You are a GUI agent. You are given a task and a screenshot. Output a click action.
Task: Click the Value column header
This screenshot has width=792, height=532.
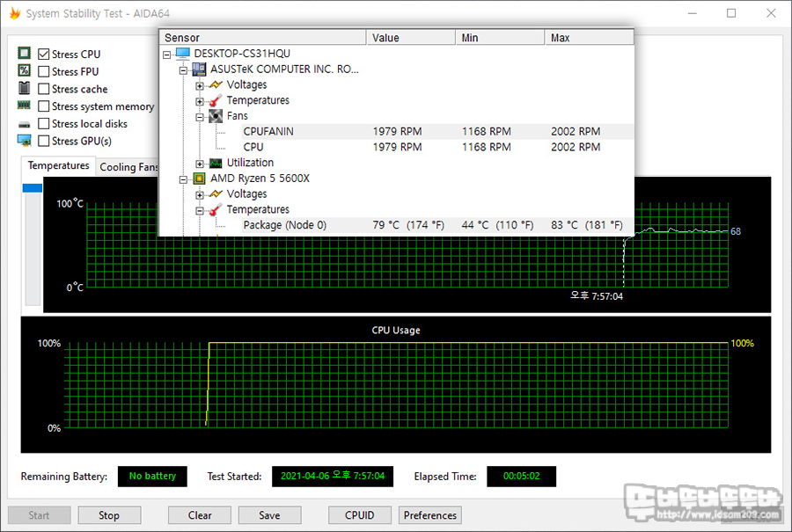[x=411, y=38]
